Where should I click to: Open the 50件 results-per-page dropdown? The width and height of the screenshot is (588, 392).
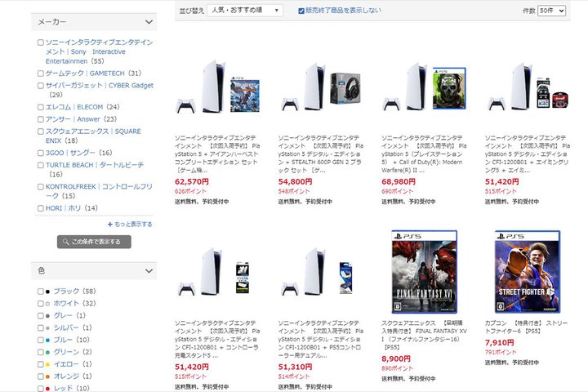(551, 11)
